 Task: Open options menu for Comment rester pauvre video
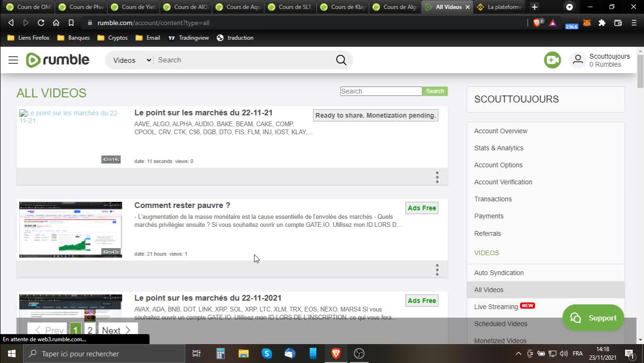coord(437,270)
